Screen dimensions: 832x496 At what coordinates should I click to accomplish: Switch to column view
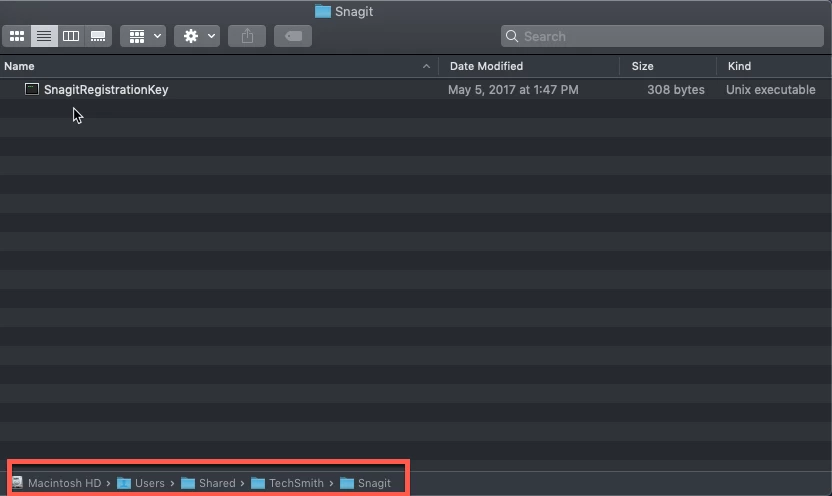[71, 36]
